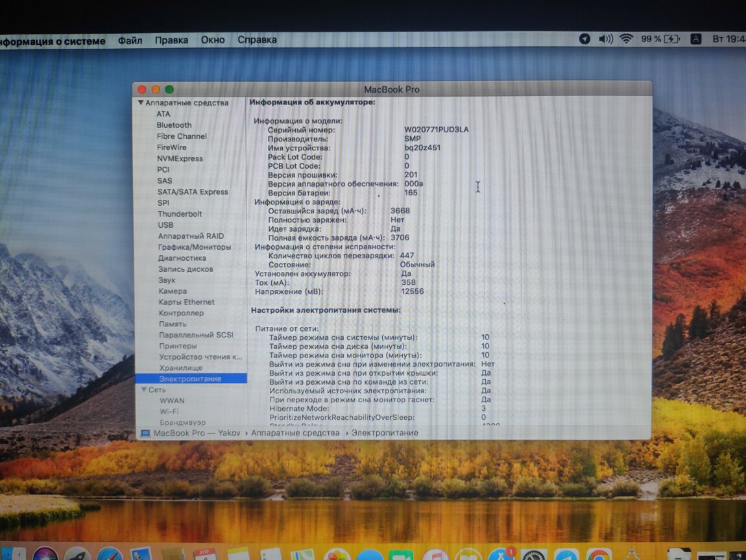Select NVMExpress in the sidebar

180,158
